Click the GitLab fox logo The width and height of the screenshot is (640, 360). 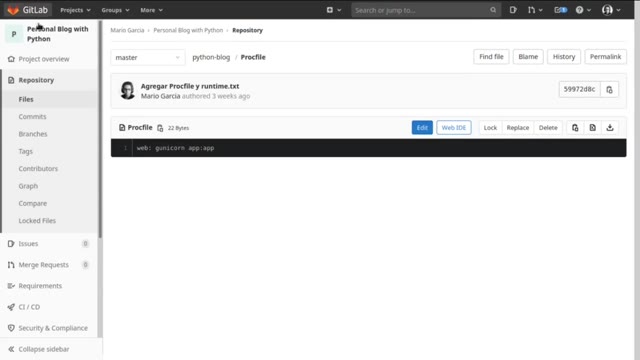click(x=13, y=10)
